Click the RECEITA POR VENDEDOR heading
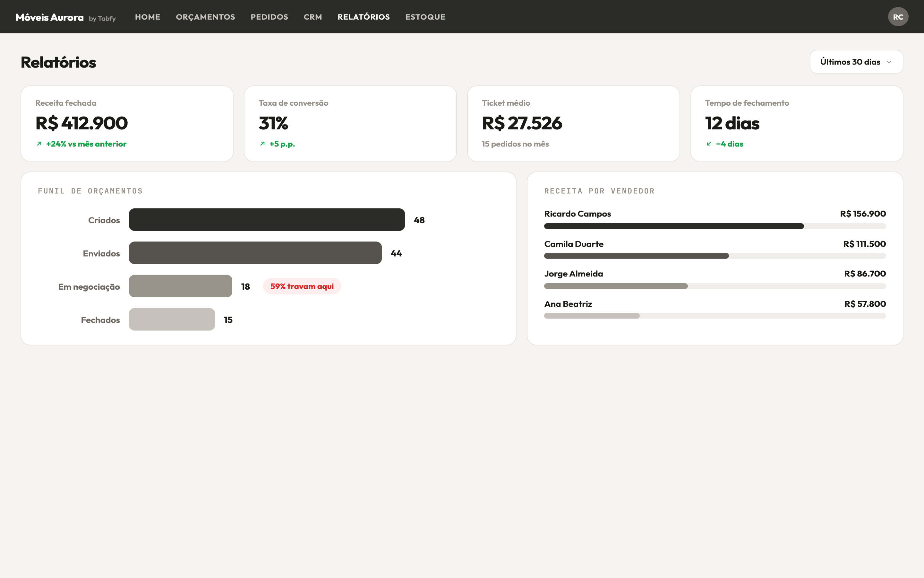Image resolution: width=924 pixels, height=578 pixels. (x=599, y=191)
